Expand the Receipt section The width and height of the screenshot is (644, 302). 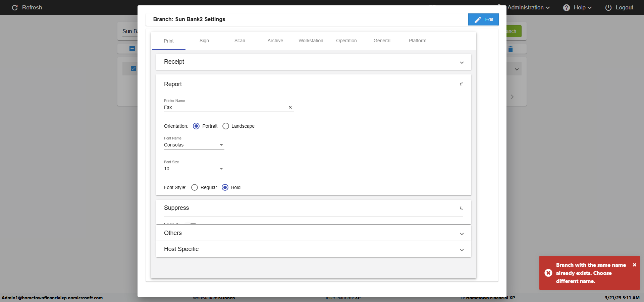pyautogui.click(x=313, y=62)
